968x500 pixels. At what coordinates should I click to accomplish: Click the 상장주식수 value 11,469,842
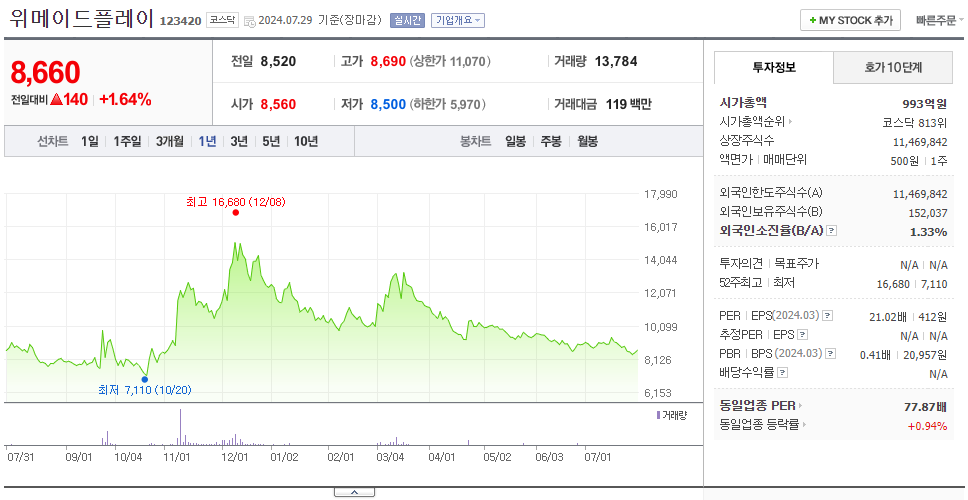pyautogui.click(x=920, y=142)
